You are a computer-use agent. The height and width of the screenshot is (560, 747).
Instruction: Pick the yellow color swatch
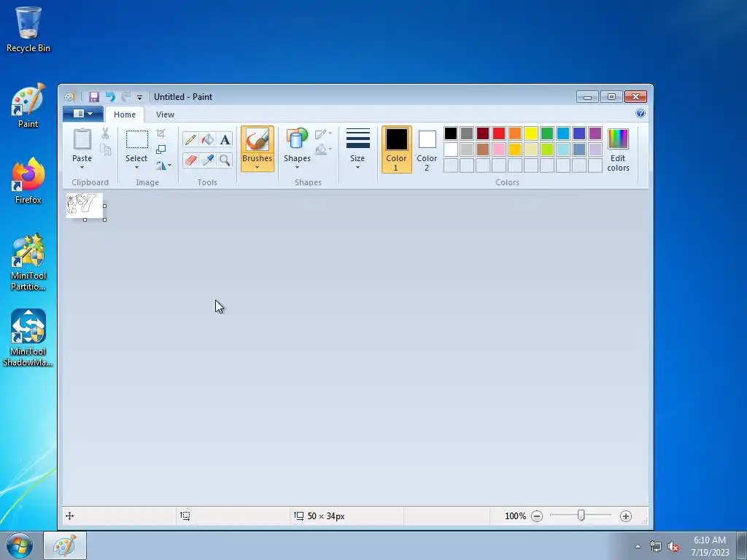(x=531, y=133)
